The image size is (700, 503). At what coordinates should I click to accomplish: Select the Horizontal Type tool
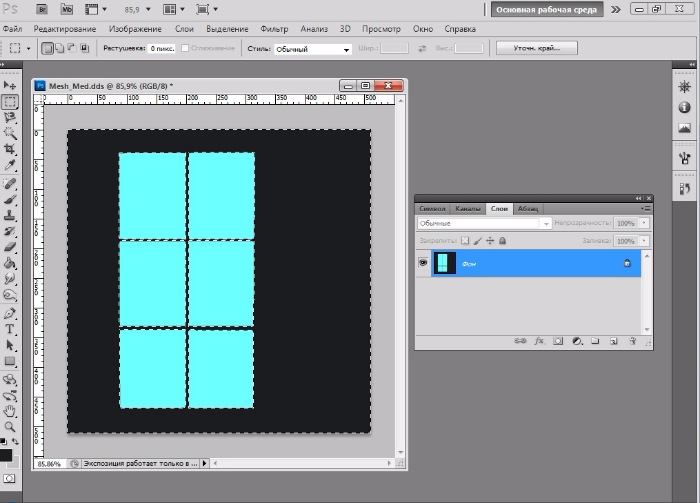coord(10,328)
